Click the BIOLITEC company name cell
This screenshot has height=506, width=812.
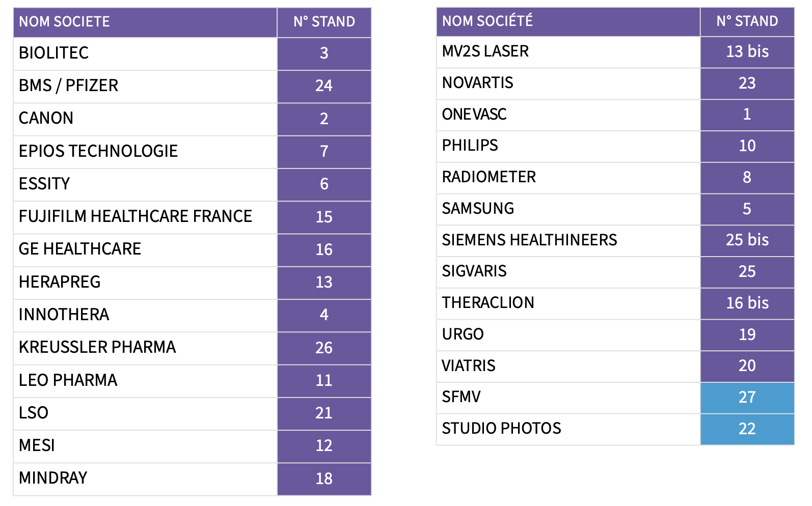coord(54,53)
